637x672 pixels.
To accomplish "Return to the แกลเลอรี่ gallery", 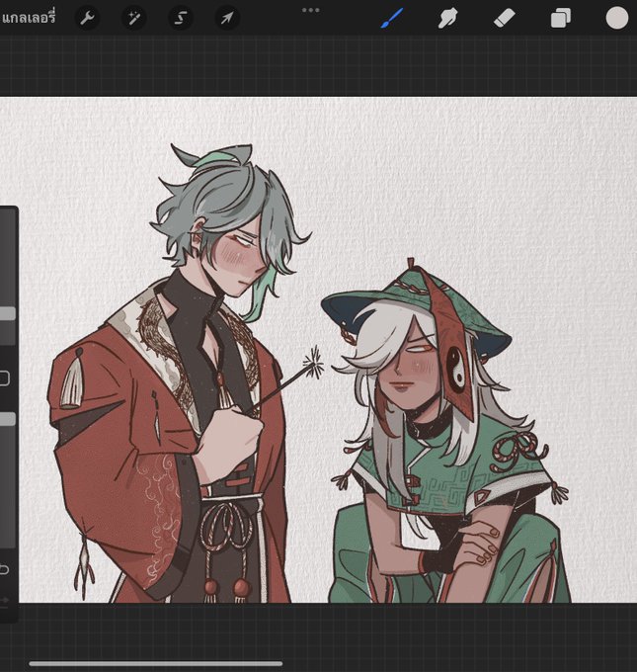I will tap(28, 18).
